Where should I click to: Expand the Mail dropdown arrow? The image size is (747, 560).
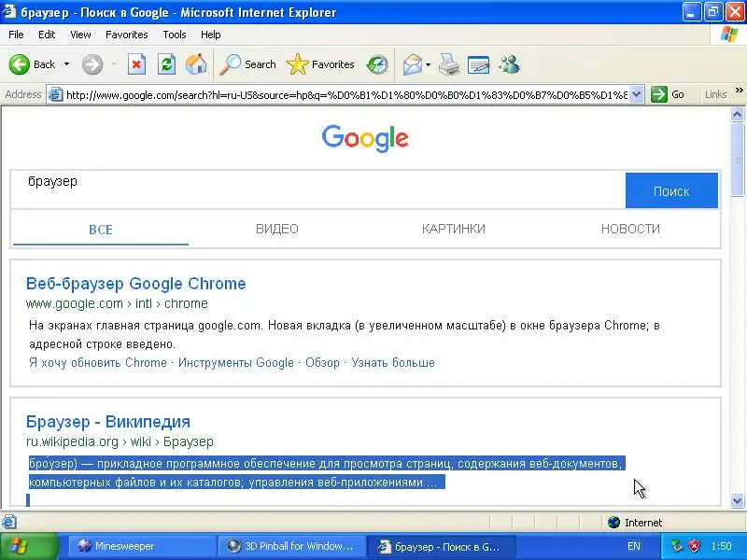click(x=428, y=64)
